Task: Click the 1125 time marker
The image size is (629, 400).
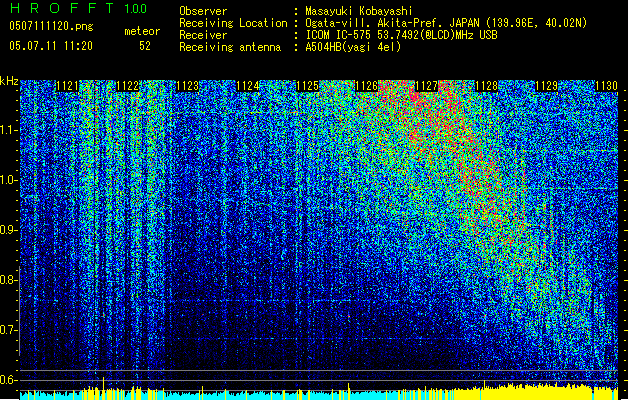Action: point(307,86)
